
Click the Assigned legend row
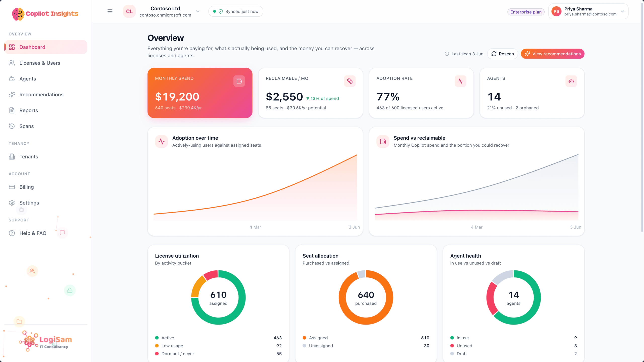tap(366, 338)
